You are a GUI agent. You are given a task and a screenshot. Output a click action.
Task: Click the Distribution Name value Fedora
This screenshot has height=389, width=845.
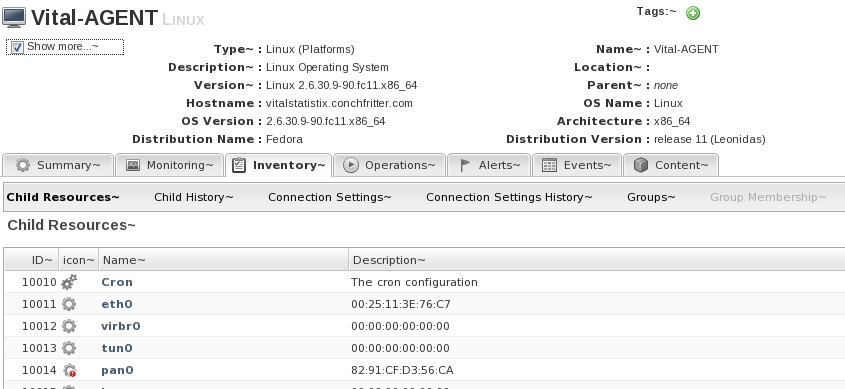coord(285,140)
